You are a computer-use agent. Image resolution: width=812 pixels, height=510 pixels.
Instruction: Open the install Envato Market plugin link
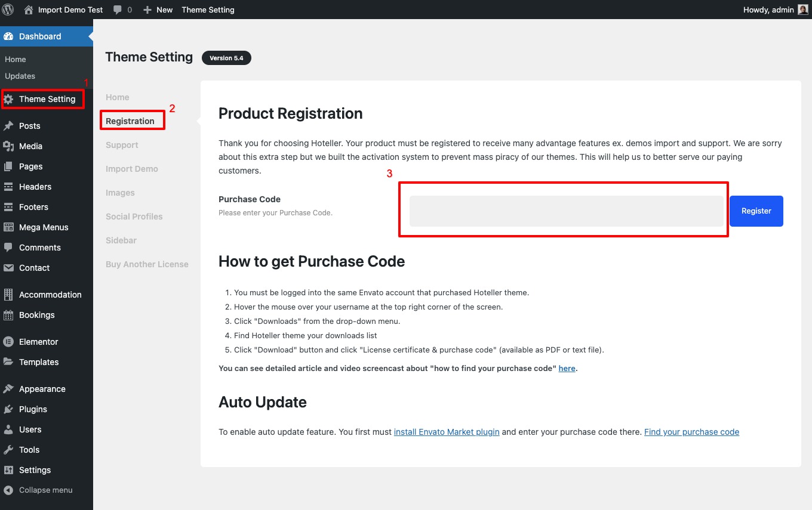[446, 432]
